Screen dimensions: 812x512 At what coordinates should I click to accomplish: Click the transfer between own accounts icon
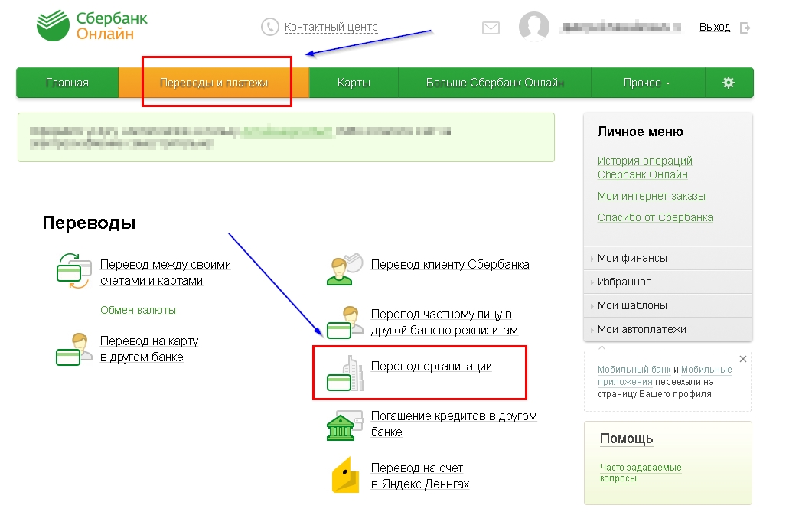pyautogui.click(x=73, y=271)
